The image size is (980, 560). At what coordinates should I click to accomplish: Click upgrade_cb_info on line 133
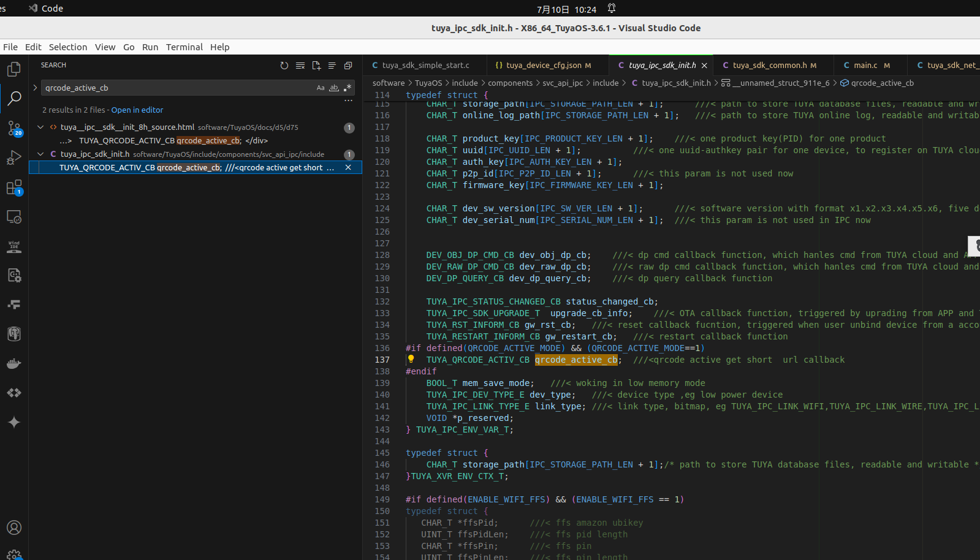[588, 313]
